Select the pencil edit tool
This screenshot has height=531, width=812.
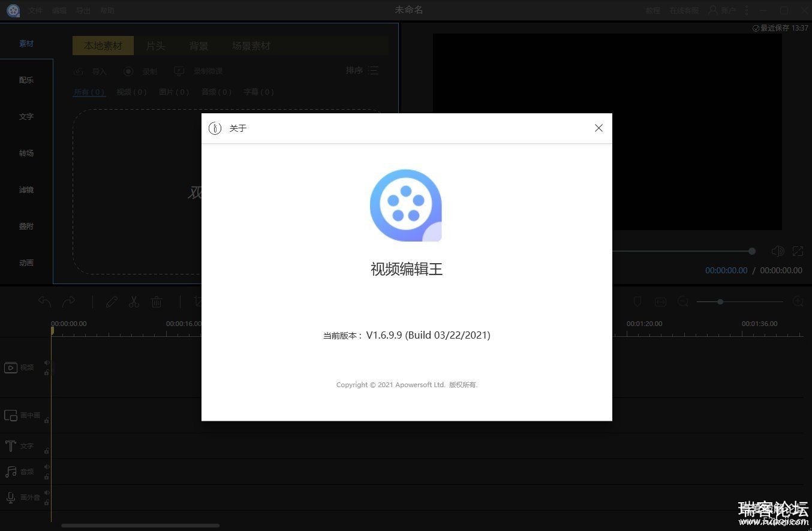[x=112, y=302]
